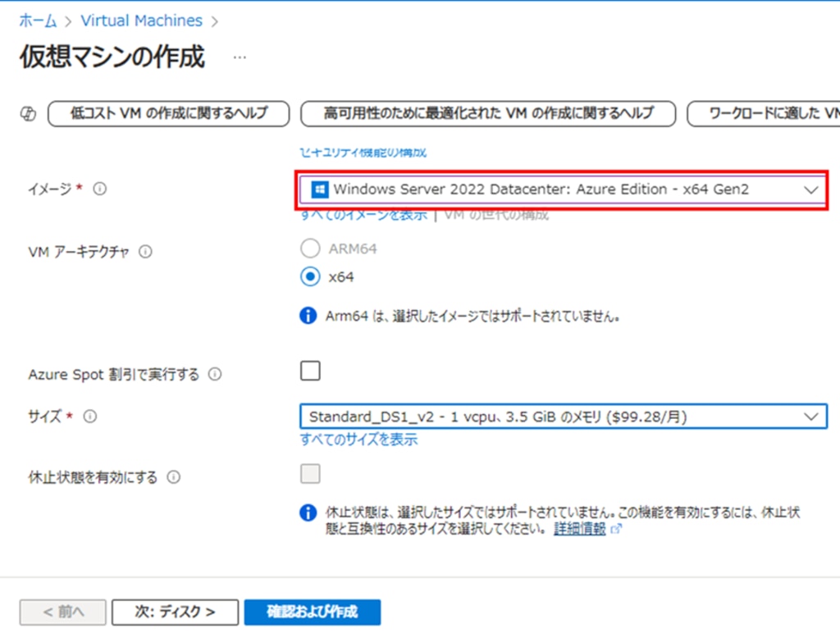Click the Arm64 は、選択したイメージではサポートされていません message

tap(472, 316)
